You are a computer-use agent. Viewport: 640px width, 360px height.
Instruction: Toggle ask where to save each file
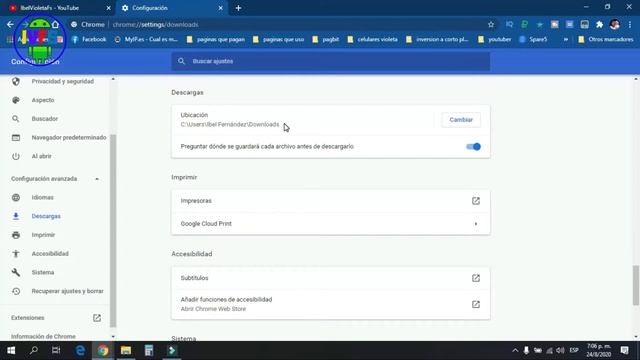click(x=473, y=147)
